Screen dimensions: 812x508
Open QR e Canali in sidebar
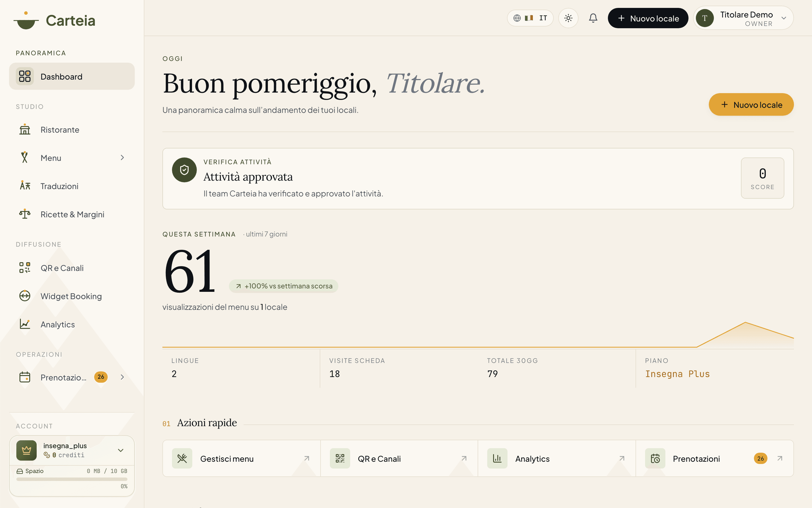pyautogui.click(x=72, y=268)
